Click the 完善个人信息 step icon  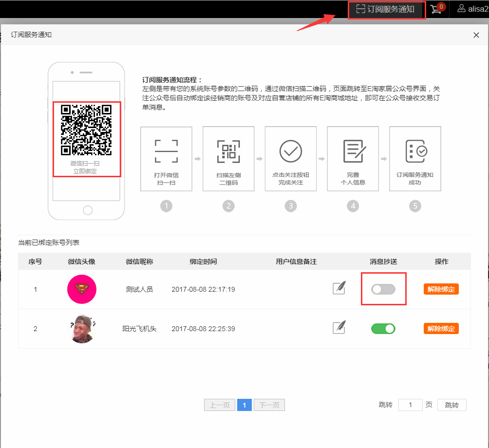(354, 151)
